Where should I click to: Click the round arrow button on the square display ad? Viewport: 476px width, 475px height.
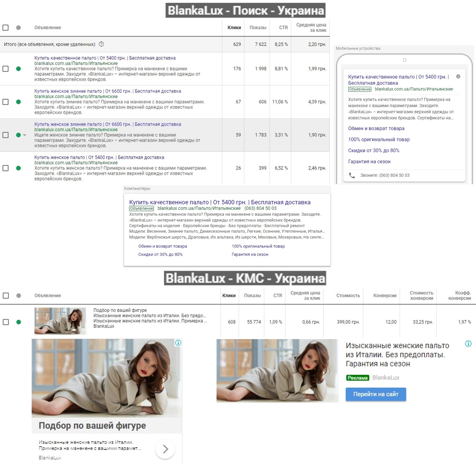pyautogui.click(x=165, y=449)
